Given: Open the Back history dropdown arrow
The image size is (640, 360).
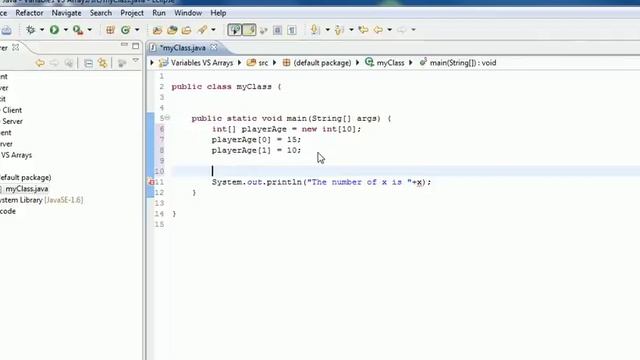Looking at the screenshot, I should 389,30.
